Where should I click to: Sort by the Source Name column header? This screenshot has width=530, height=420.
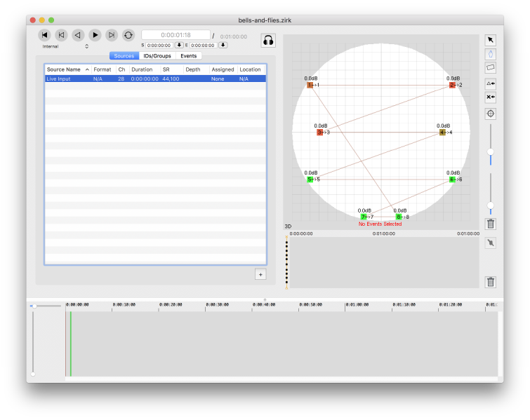coord(67,69)
